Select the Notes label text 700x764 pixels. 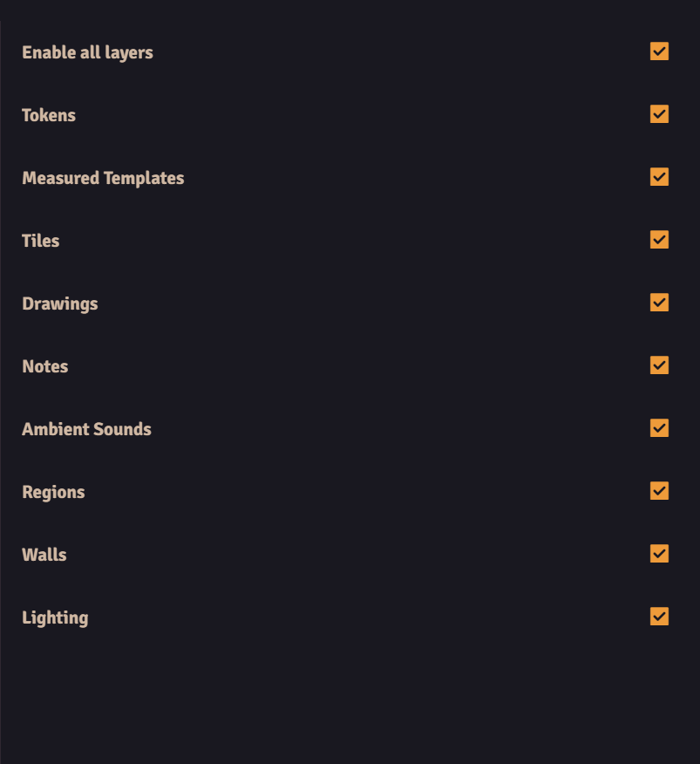click(44, 366)
